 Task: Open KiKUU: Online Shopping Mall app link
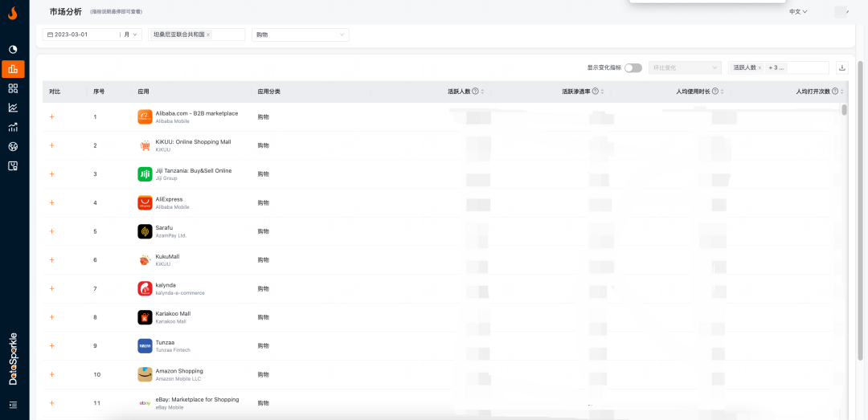(193, 142)
